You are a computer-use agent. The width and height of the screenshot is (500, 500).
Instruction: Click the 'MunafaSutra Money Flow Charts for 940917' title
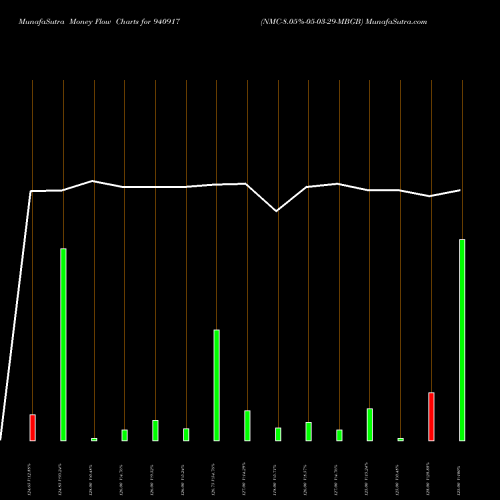point(99,22)
